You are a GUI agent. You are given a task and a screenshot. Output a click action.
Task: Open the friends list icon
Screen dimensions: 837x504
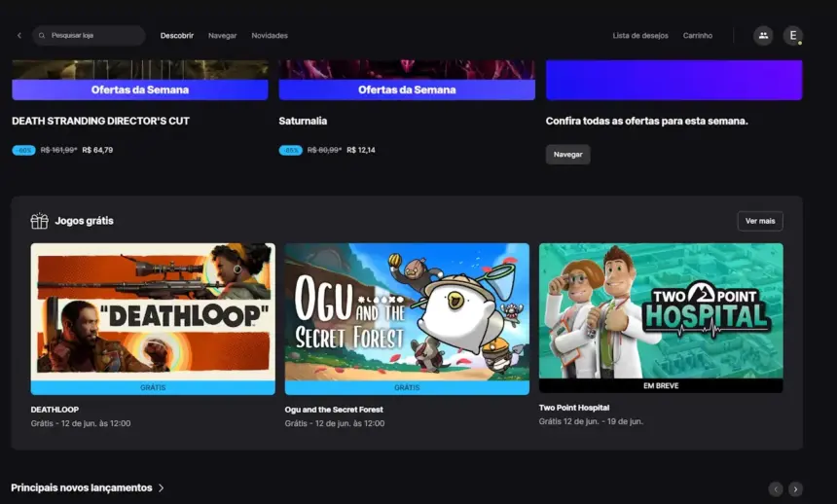(763, 35)
